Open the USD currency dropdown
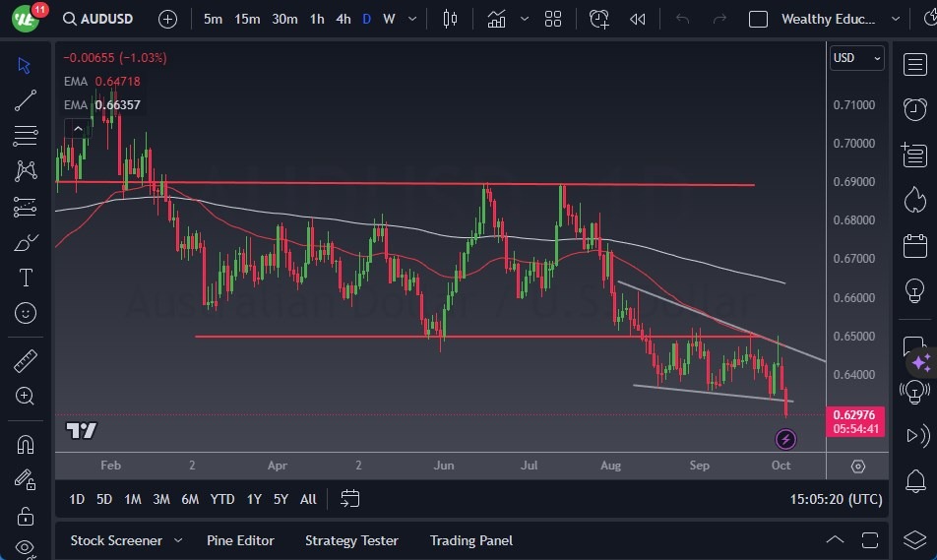 [856, 58]
